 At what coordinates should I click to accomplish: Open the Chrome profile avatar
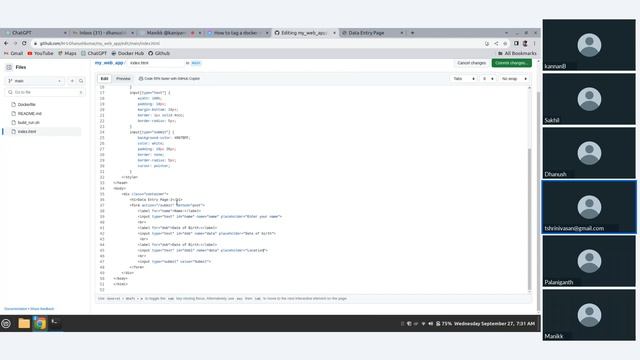[x=525, y=43]
